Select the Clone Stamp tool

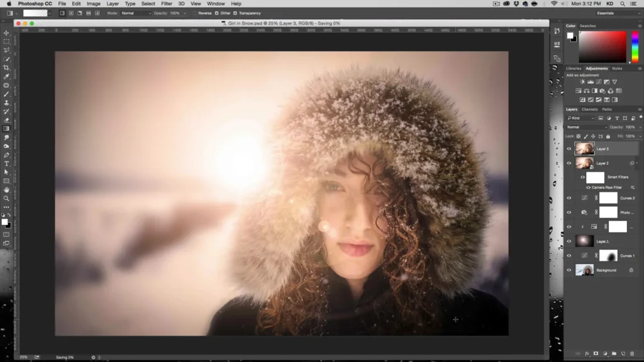[6, 102]
